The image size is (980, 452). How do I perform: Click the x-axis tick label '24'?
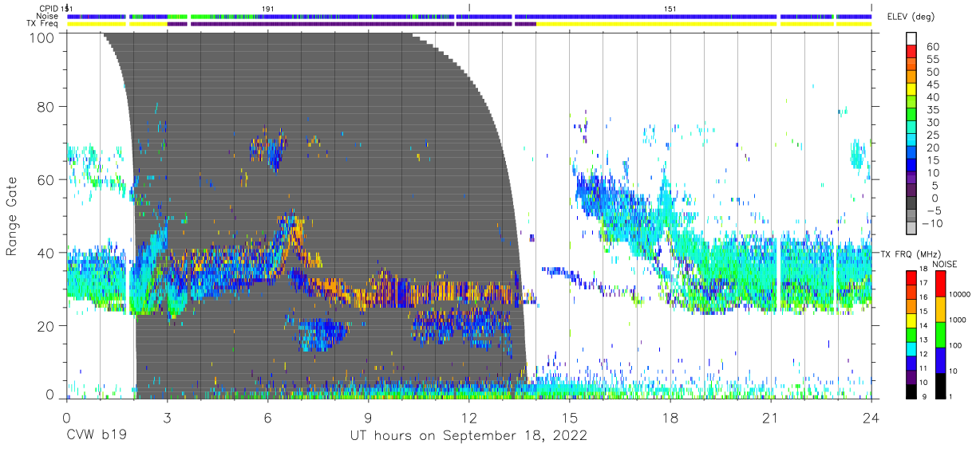(871, 419)
